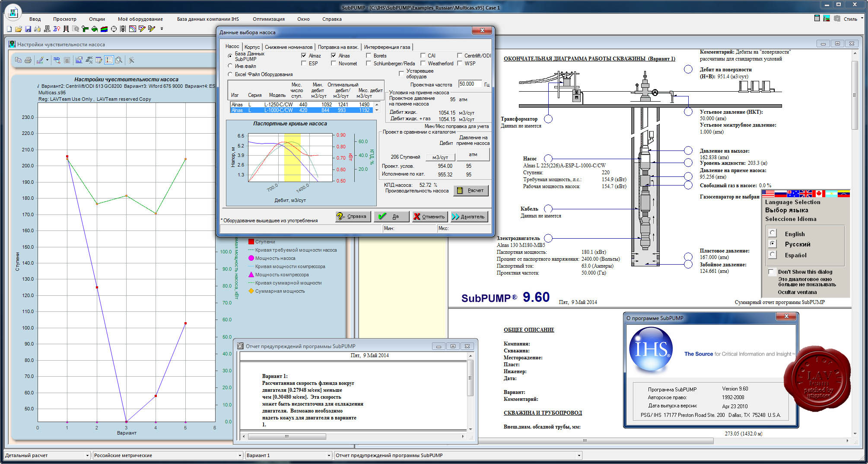Screen dimensions: 868x464
Task: Open the fluid bucket icon
Action: (x=95, y=29)
